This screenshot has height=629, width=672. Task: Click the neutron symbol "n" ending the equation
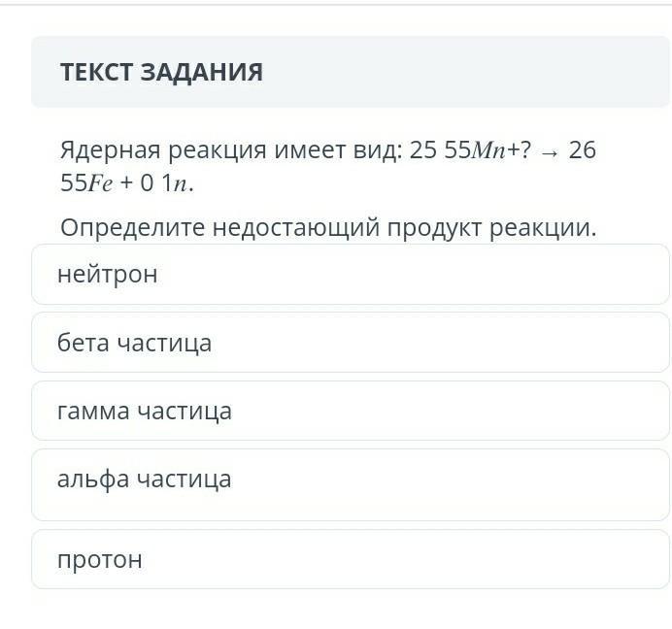[196, 184]
